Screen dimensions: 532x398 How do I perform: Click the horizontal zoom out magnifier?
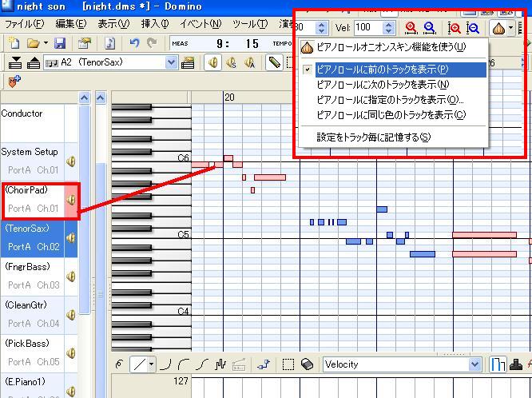(429, 28)
